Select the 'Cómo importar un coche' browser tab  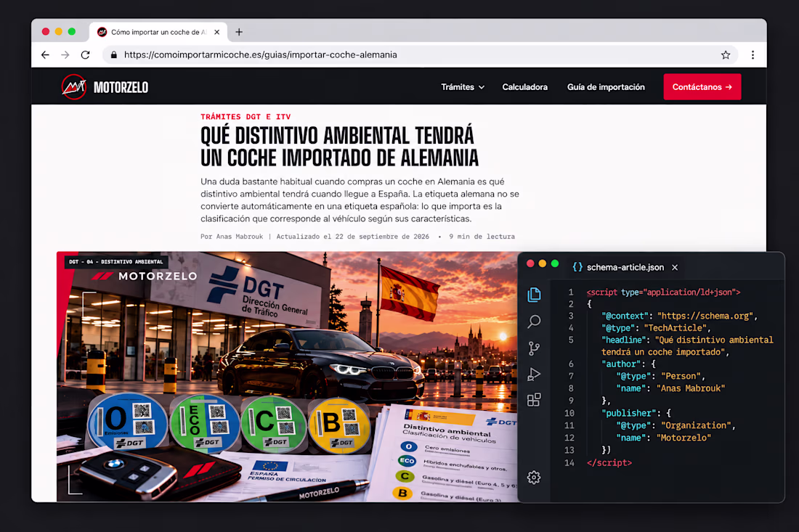pos(158,32)
